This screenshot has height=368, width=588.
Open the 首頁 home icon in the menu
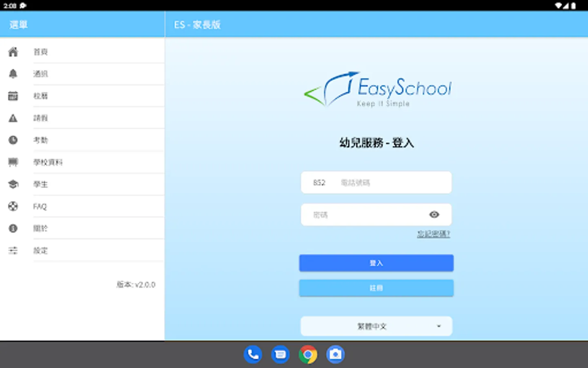(x=13, y=52)
